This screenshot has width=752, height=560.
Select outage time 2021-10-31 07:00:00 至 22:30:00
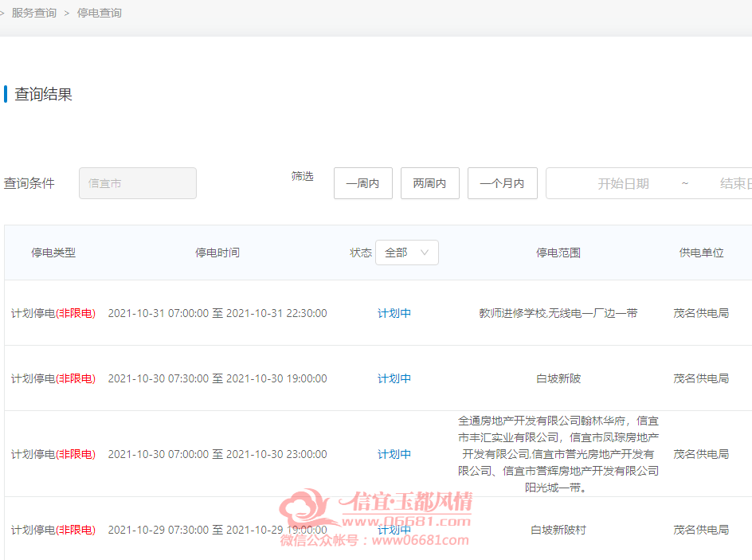pos(217,313)
